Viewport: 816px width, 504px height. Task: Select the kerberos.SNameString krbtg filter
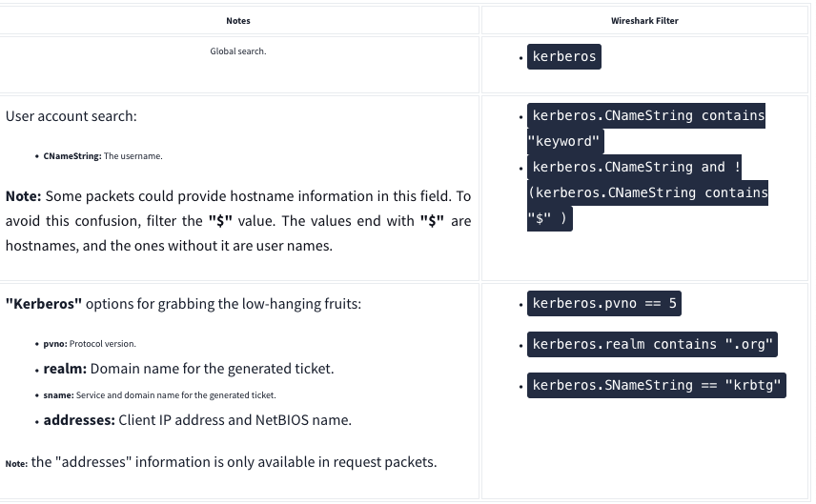657,385
